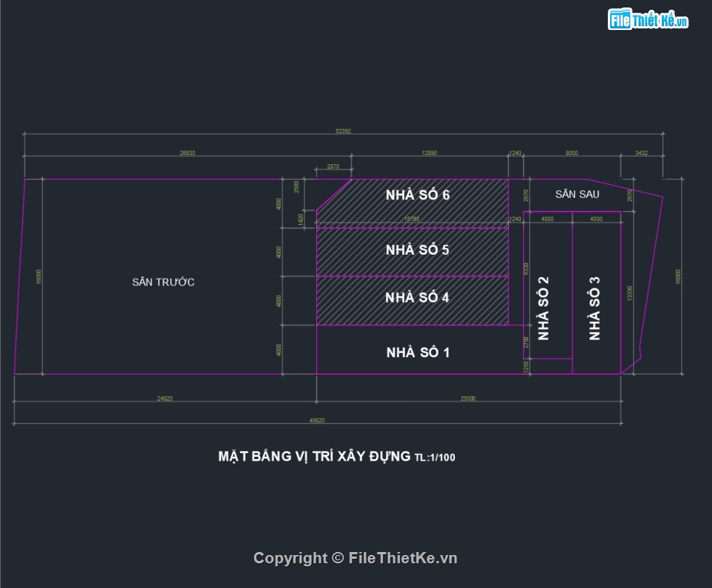712x588 pixels.
Task: Select the dimension value 8000
Action: (x=572, y=153)
